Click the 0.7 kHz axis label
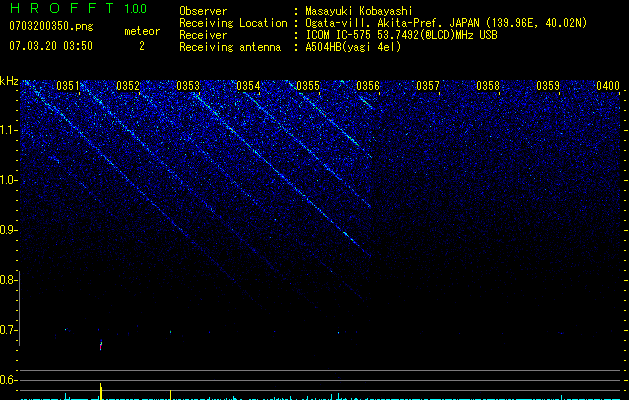 [x=8, y=330]
